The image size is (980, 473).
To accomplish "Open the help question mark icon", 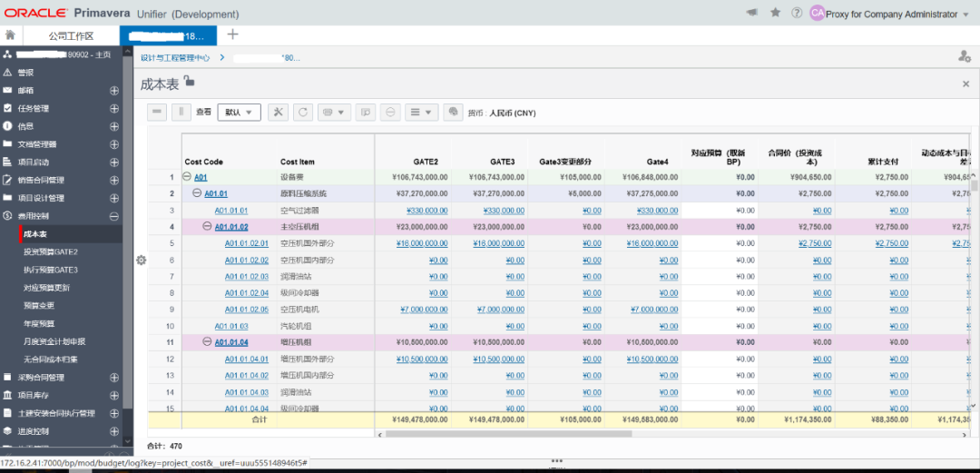I will pyautogui.click(x=797, y=13).
